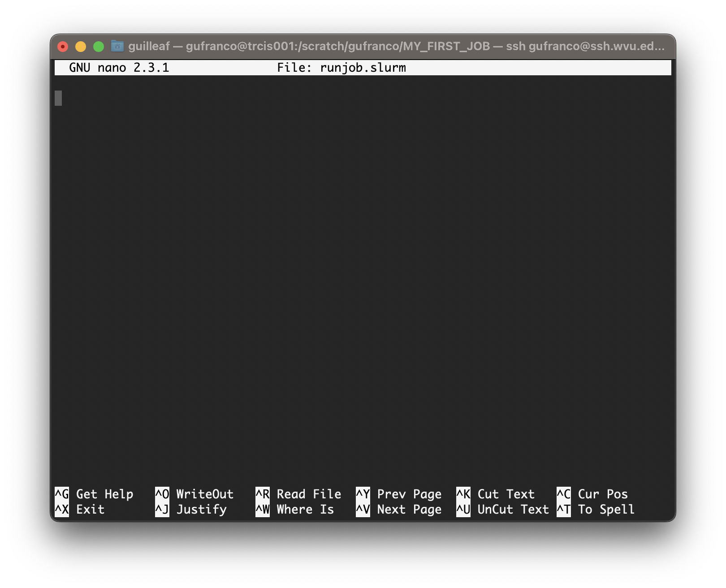This screenshot has width=726, height=588.
Task: Click the red close window button
Action: pyautogui.click(x=63, y=47)
